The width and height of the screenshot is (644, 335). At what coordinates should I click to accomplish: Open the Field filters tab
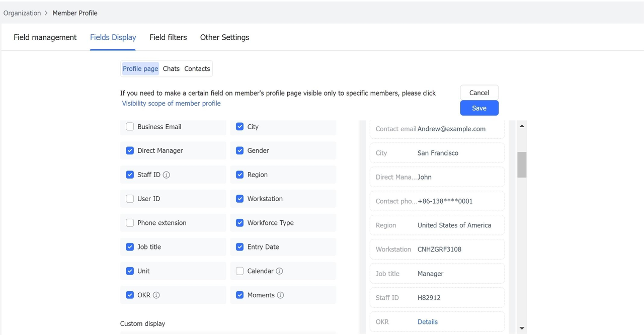[x=168, y=37]
